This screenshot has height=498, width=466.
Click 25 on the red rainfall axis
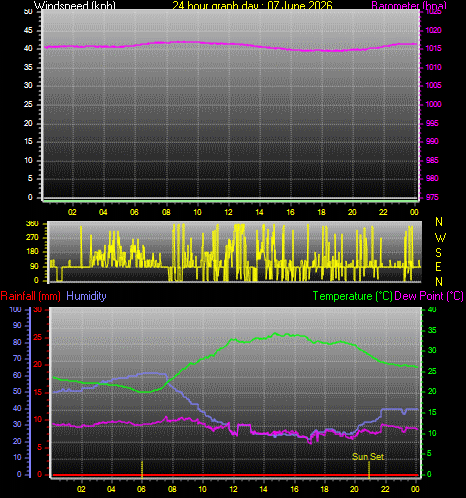(x=38, y=337)
